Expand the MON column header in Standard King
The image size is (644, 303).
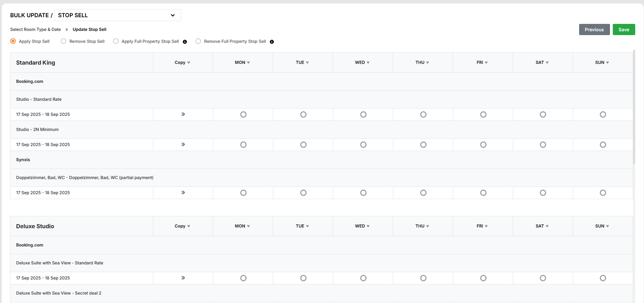pos(242,62)
